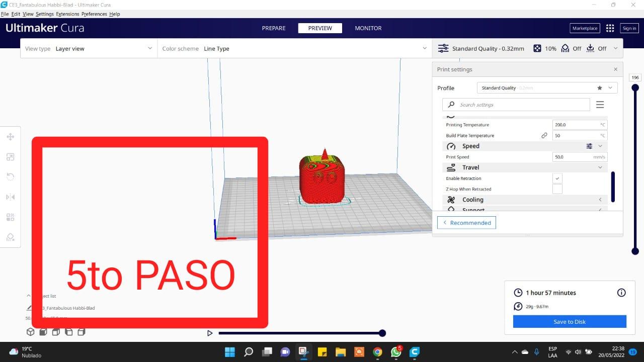Select the Rotate tool in left toolbar
This screenshot has width=644, height=362.
(10, 177)
